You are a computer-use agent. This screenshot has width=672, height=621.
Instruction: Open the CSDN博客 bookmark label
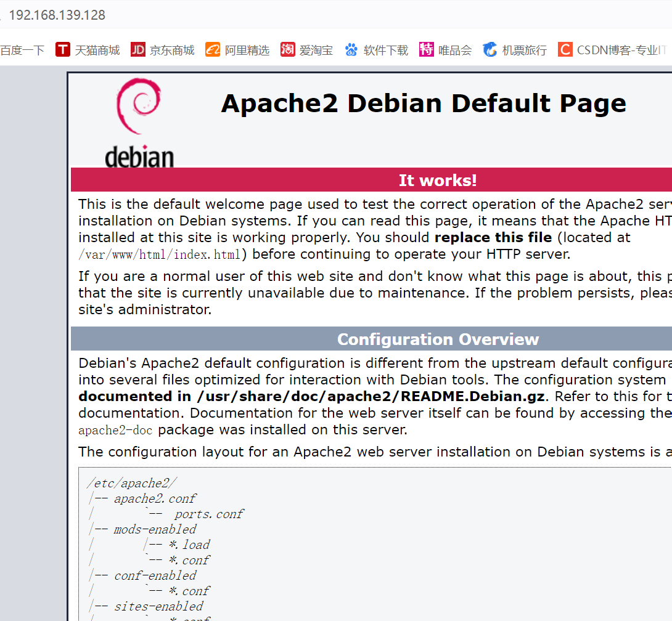coord(622,50)
